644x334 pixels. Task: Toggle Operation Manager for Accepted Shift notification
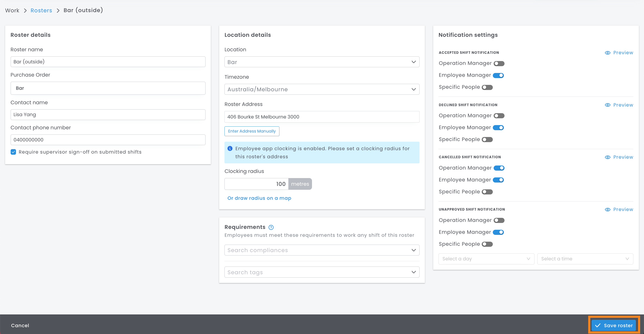pos(499,63)
